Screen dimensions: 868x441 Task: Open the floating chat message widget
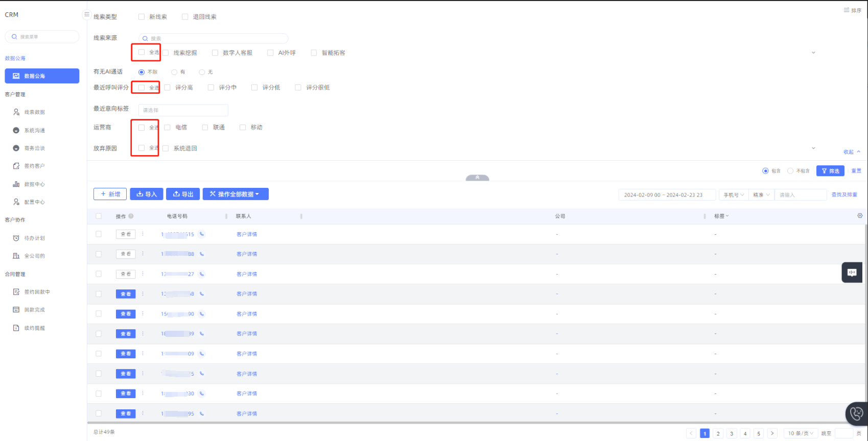[852, 273]
